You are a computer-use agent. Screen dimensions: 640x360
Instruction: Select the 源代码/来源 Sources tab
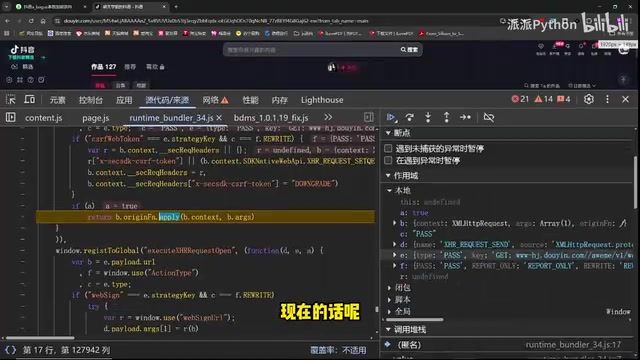coord(167,100)
